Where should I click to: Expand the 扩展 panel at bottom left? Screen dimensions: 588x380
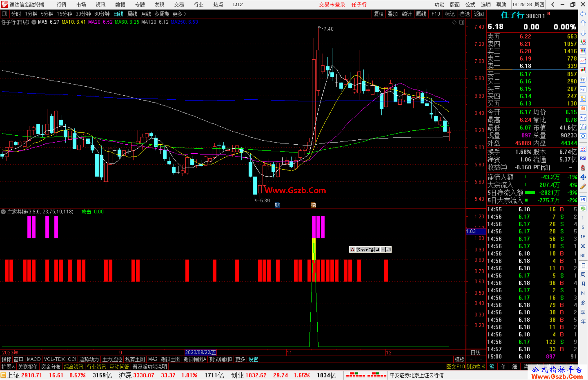tap(8, 367)
